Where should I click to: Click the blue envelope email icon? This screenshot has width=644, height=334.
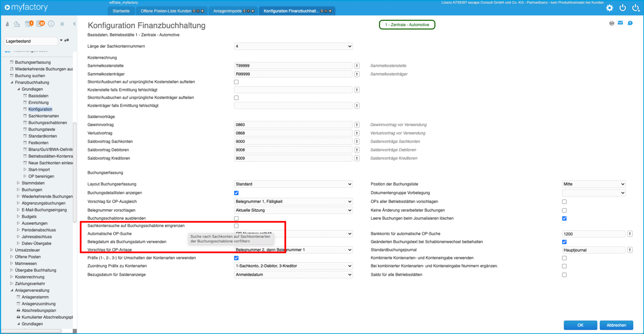(x=620, y=23)
